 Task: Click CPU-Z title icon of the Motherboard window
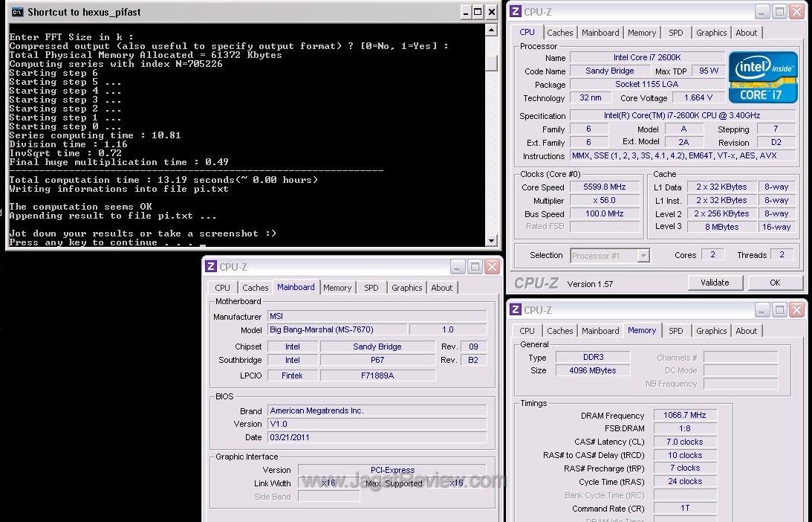coord(211,267)
